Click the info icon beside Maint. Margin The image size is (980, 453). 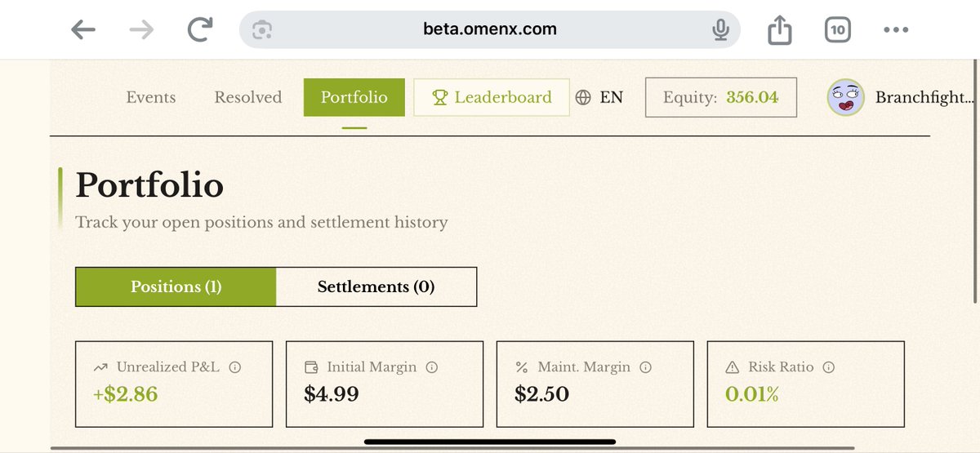click(x=646, y=367)
